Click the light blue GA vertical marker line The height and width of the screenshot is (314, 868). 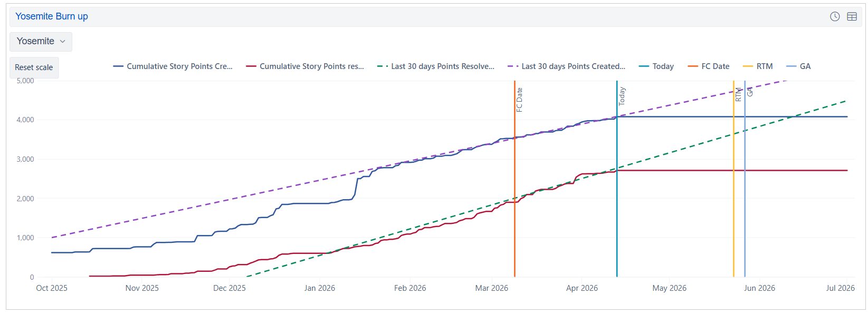(745, 221)
